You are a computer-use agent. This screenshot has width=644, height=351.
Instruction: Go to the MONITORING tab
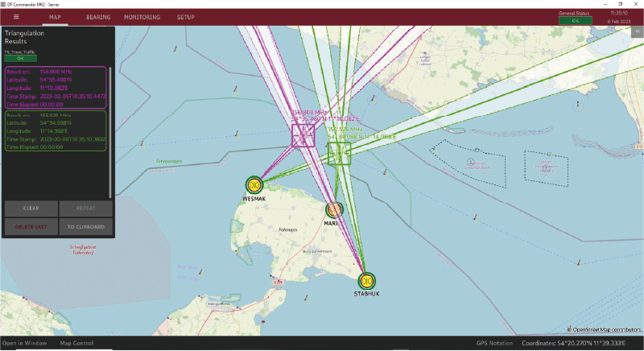(x=142, y=17)
